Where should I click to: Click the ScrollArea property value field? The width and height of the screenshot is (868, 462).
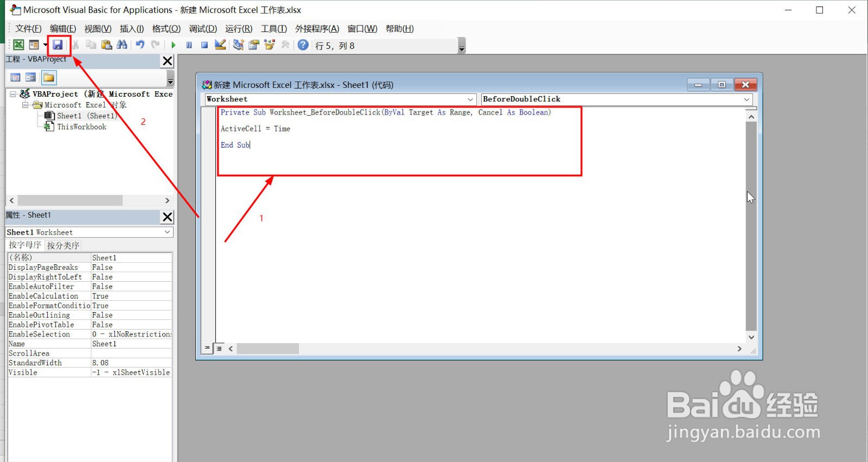pos(131,353)
